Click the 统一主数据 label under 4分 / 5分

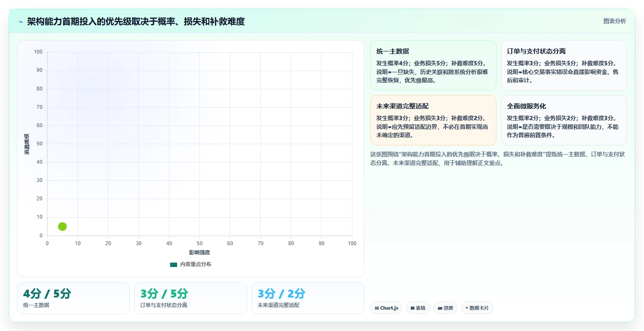pyautogui.click(x=36, y=305)
